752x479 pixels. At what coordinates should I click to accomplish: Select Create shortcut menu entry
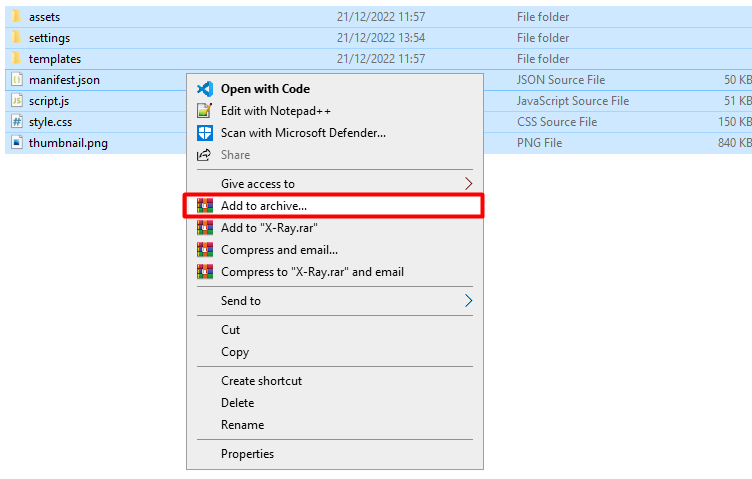coord(261,381)
